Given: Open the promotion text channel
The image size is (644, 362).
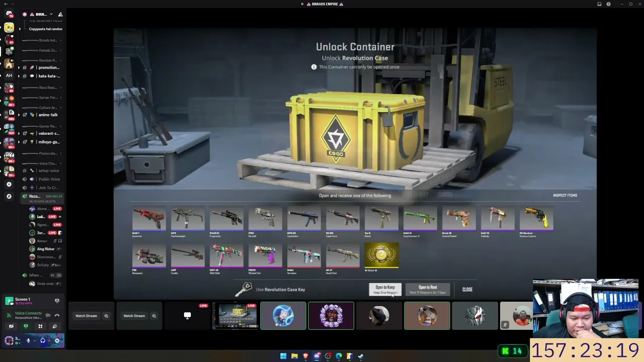Looking at the screenshot, I should click(43, 67).
